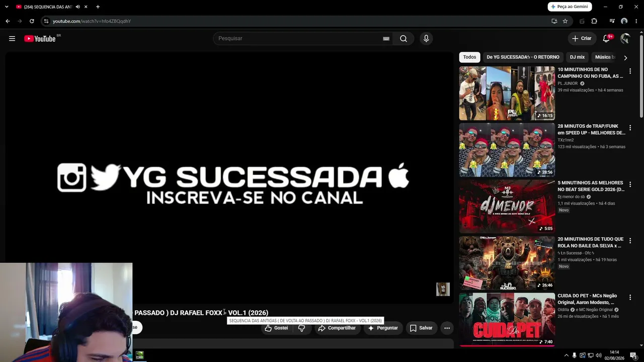Open the TXz1nn2 channel link
This screenshot has height=362, width=644.
tap(567, 140)
